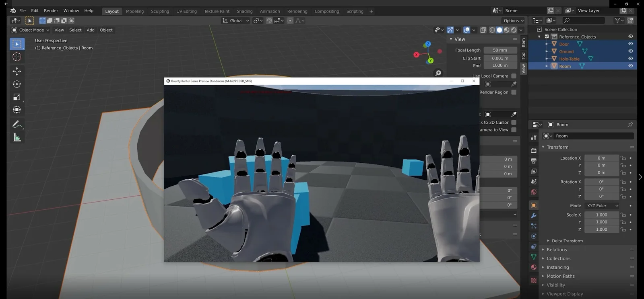
Task: Toggle Lock Camera to View checkbox
Action: click(514, 130)
